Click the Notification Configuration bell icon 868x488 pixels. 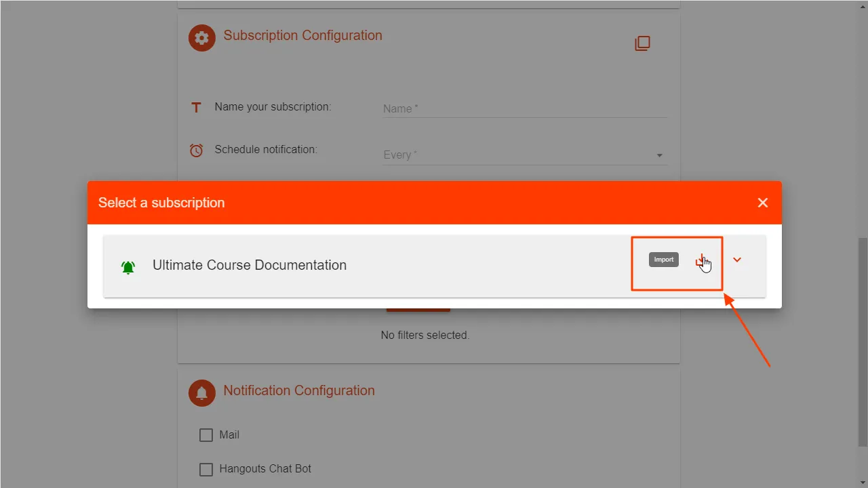point(202,393)
